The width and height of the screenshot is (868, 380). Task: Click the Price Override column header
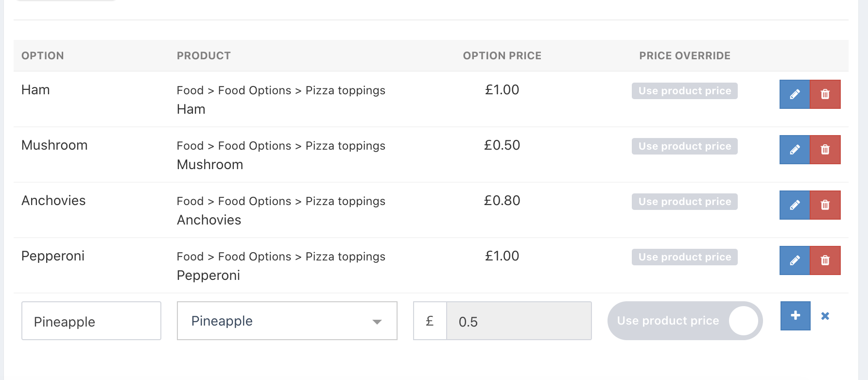click(684, 56)
